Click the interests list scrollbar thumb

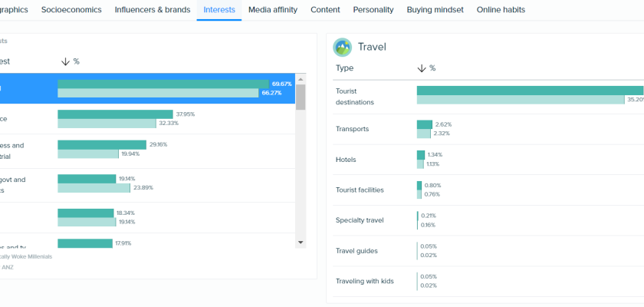point(301,97)
